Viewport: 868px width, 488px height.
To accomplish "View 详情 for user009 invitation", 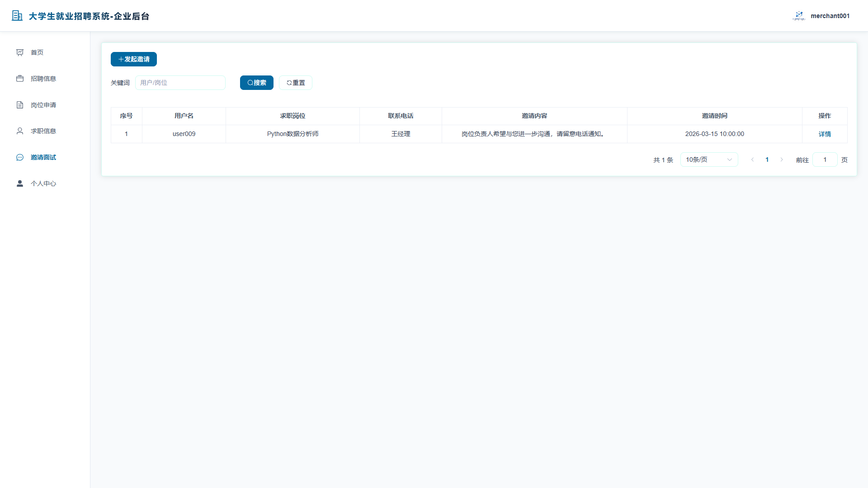I will coord(825,134).
